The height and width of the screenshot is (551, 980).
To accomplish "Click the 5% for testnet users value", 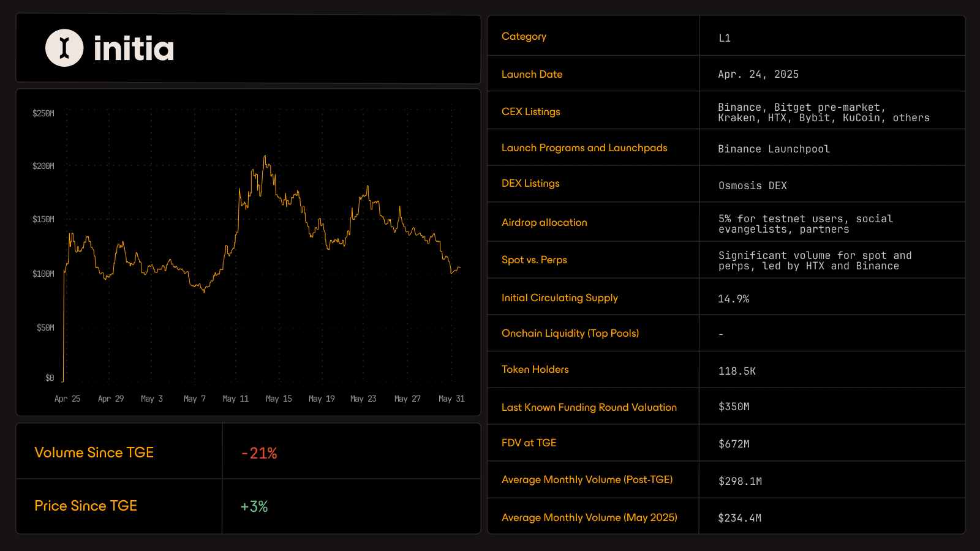I will [x=806, y=224].
